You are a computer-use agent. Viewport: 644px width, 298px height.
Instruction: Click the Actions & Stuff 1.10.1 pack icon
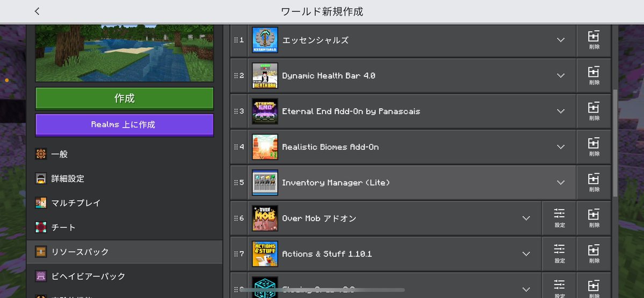coord(265,253)
